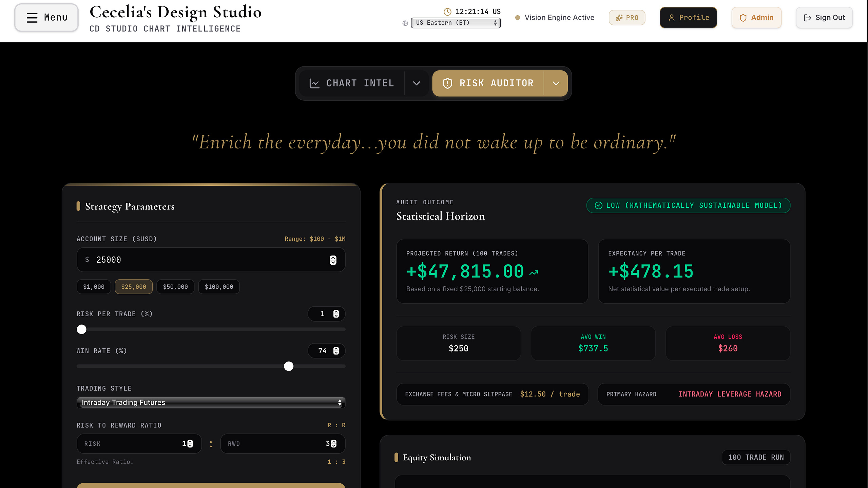Viewport: 868px width, 488px height.
Task: Open the Admin panel
Action: pyautogui.click(x=756, y=18)
